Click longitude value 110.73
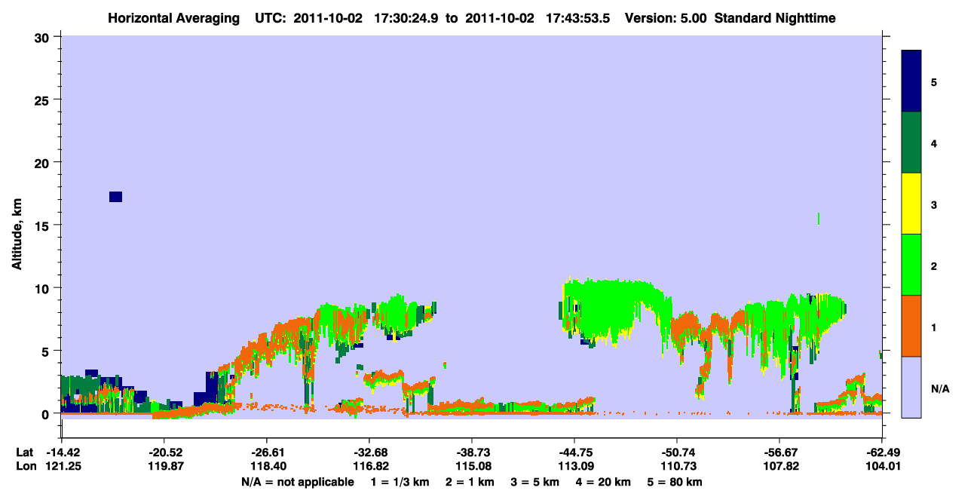980x503 pixels. (677, 466)
